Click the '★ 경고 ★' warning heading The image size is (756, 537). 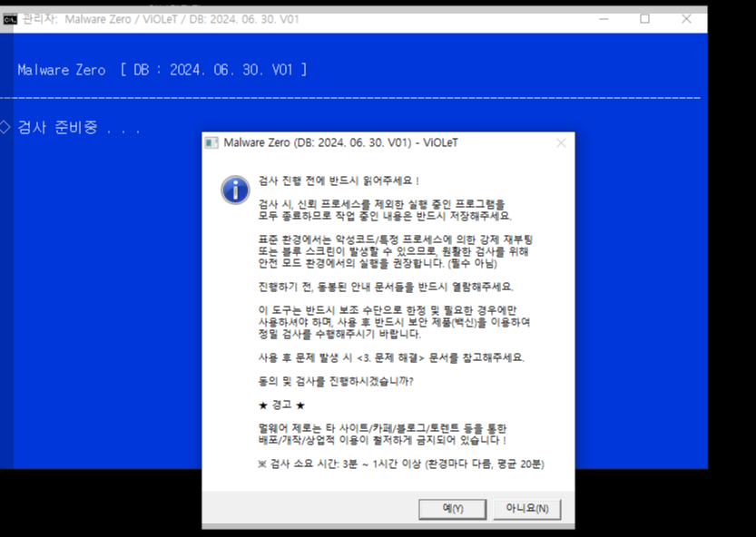pyautogui.click(x=281, y=405)
